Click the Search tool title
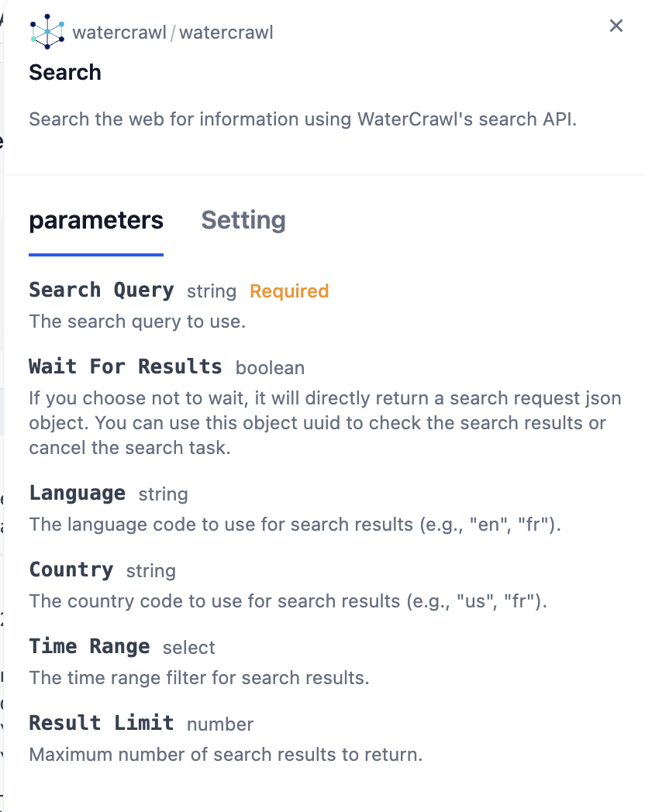The image size is (645, 812). pyautogui.click(x=65, y=73)
